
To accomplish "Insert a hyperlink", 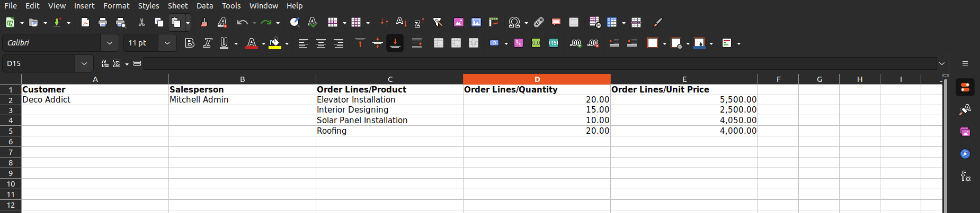I will click(x=539, y=22).
